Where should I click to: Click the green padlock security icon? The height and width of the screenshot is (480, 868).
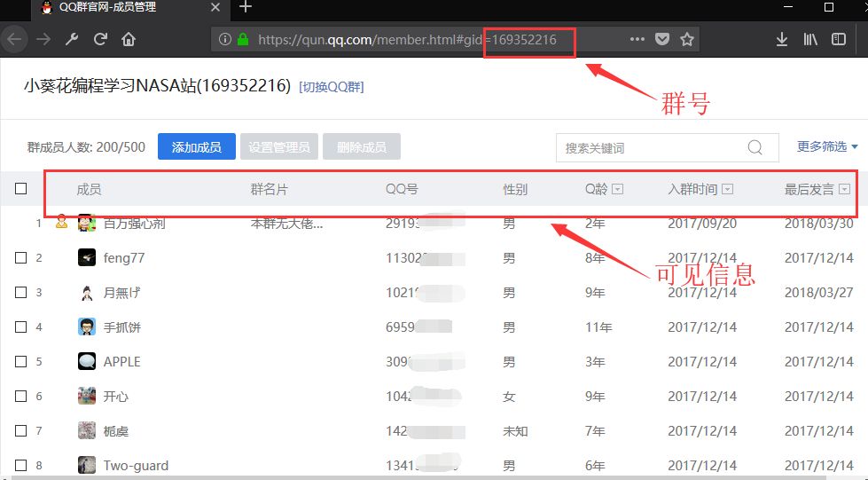pos(242,39)
